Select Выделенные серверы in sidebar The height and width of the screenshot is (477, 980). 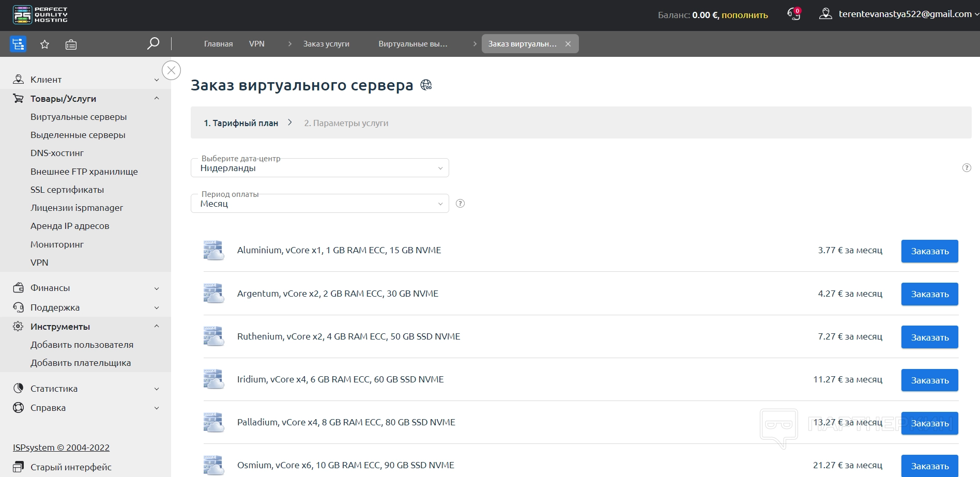point(78,135)
